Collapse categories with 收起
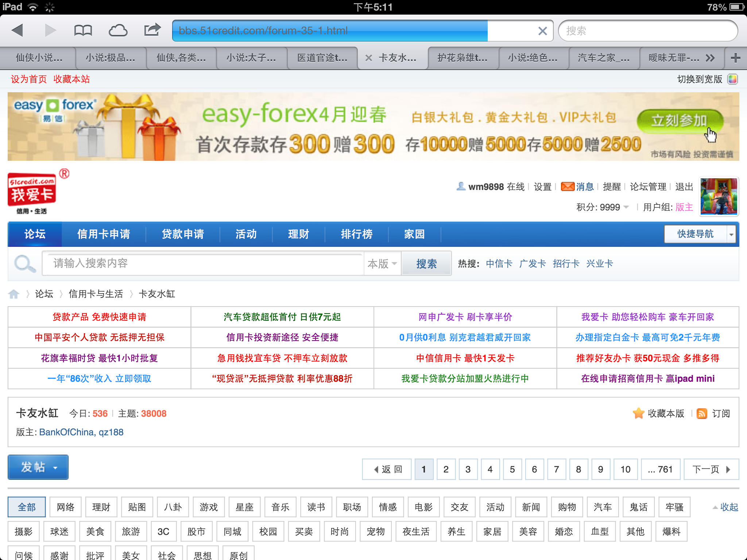Screen dimensions: 747x560 (x=725, y=507)
